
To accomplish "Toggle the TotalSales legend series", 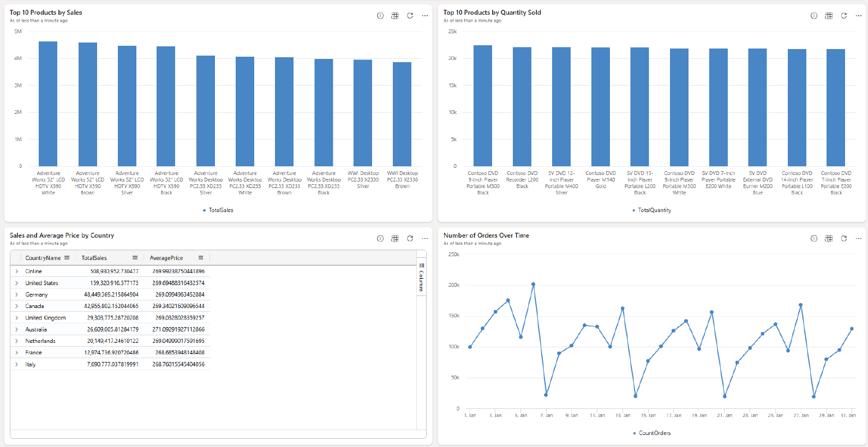I will pos(220,210).
